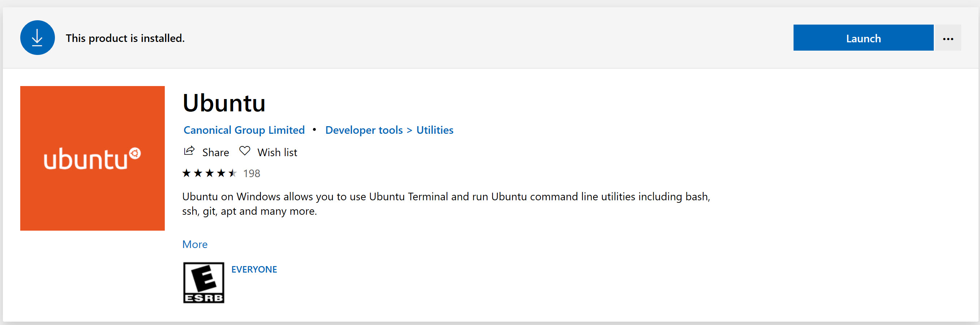Viewport: 980px width, 325px height.
Task: Click the first rating star
Action: click(186, 174)
